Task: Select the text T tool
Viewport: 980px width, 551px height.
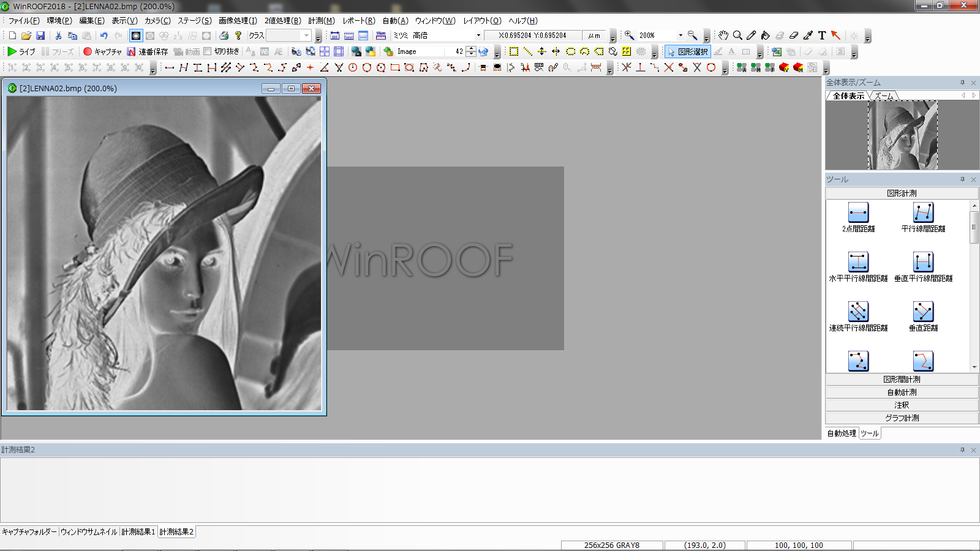Action: (822, 36)
